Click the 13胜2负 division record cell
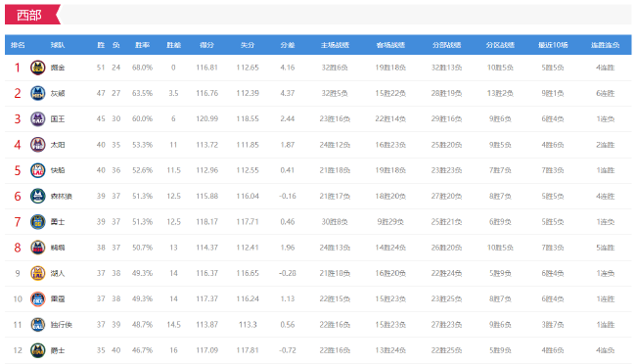This screenshot has width=636, height=364. click(x=500, y=93)
